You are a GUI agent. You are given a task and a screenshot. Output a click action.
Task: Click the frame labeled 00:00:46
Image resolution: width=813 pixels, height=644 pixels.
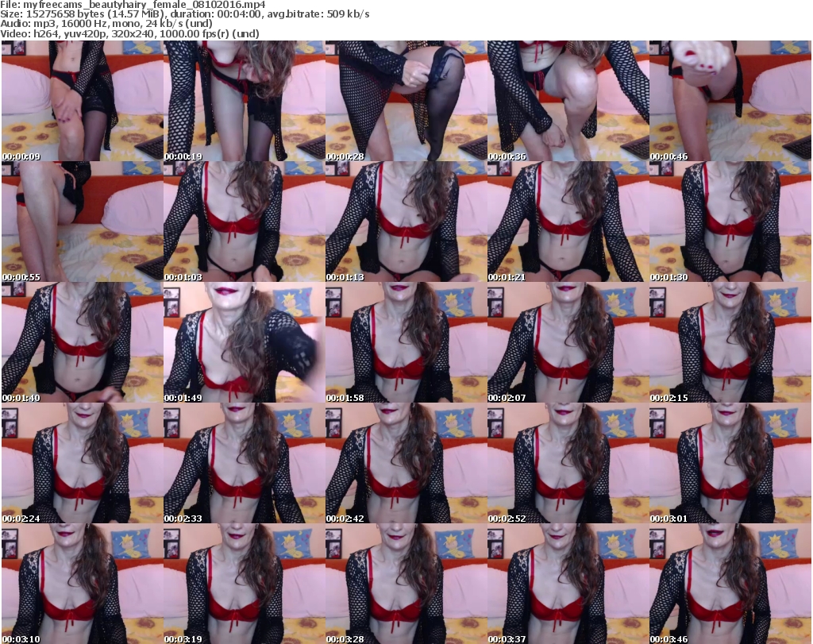(x=730, y=101)
